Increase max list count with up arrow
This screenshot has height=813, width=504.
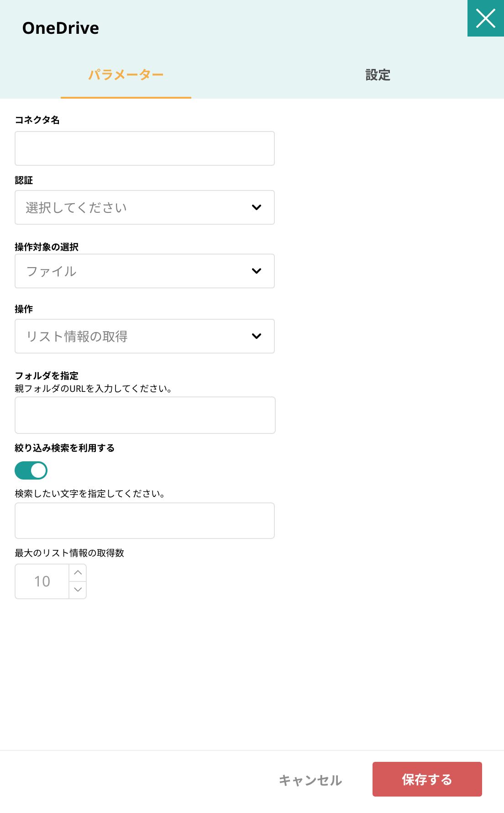pyautogui.click(x=78, y=573)
